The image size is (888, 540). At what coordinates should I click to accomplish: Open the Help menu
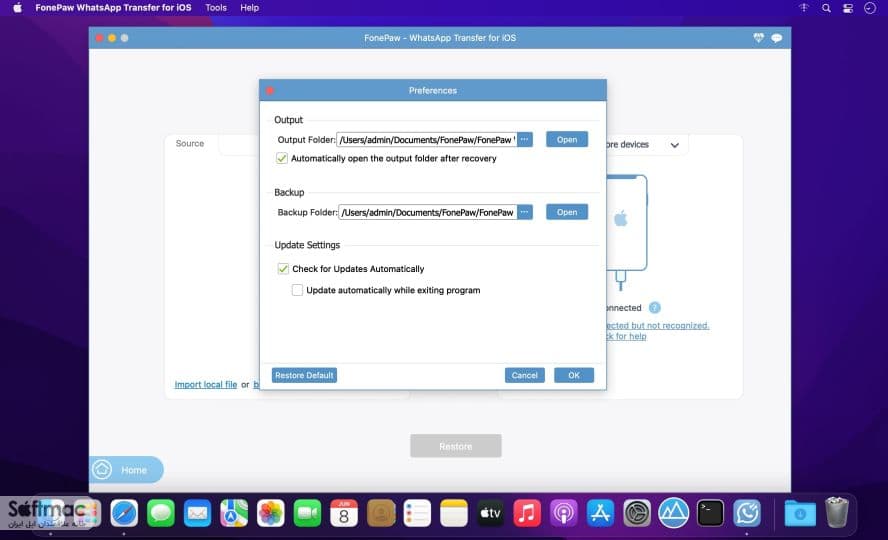pos(249,8)
